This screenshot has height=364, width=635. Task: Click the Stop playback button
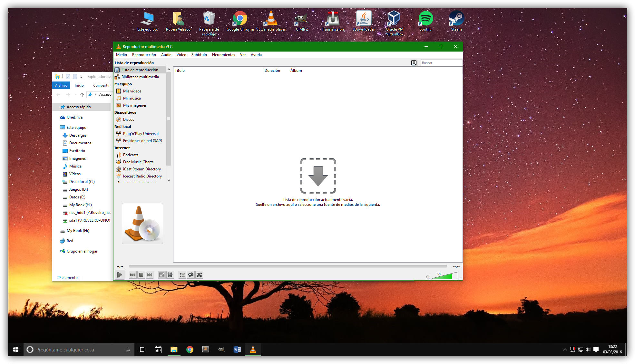tap(141, 275)
